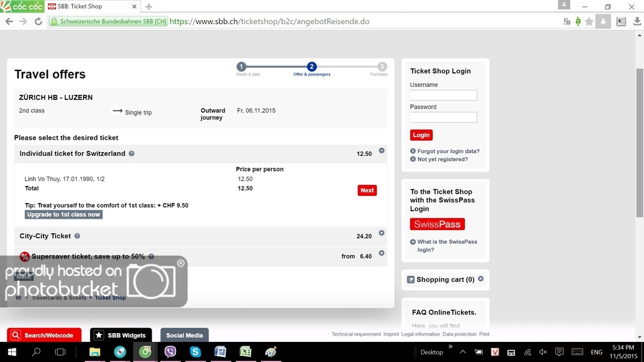Screen dimensions: 644x362
Task: Collapse the Individual ticket for Switzerland section
Action: click(x=382, y=151)
